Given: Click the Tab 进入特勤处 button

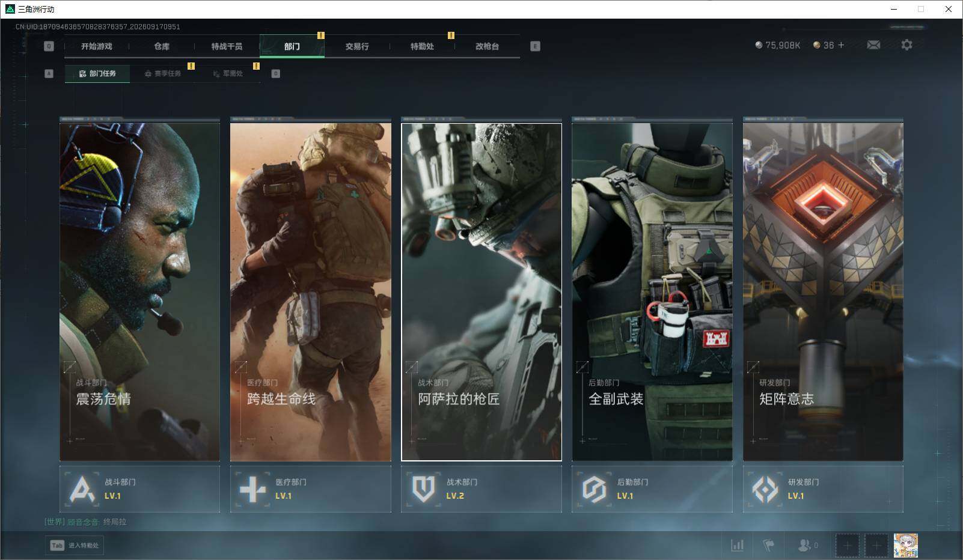Looking at the screenshot, I should point(75,546).
